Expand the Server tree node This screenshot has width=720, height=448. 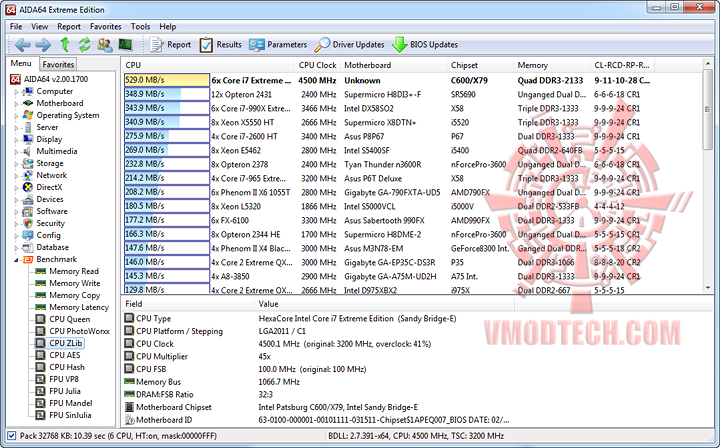point(16,128)
